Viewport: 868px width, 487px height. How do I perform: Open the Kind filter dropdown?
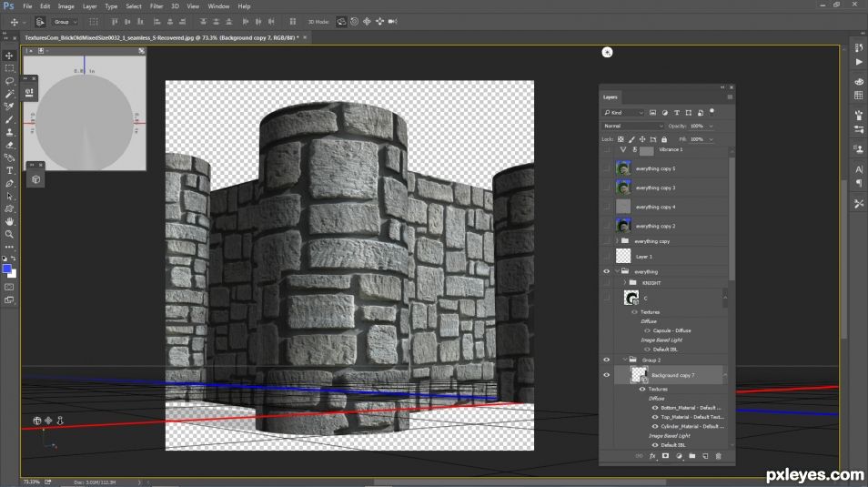click(624, 113)
